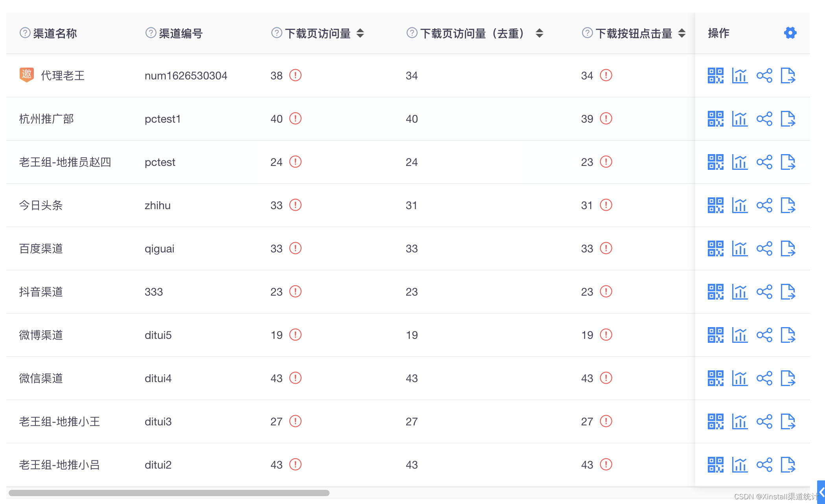Sort by 下载按钮点击量 column
Viewport: 825px width, 504px height.
682,33
